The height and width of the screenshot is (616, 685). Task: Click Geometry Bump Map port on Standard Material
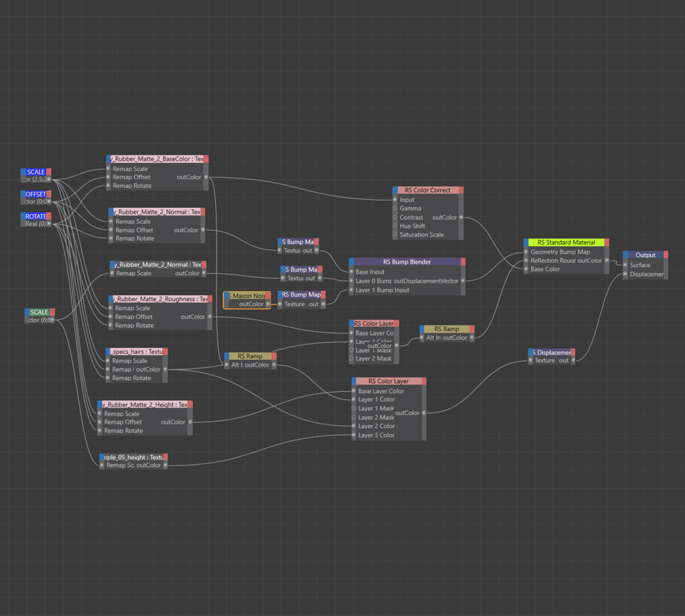526,252
